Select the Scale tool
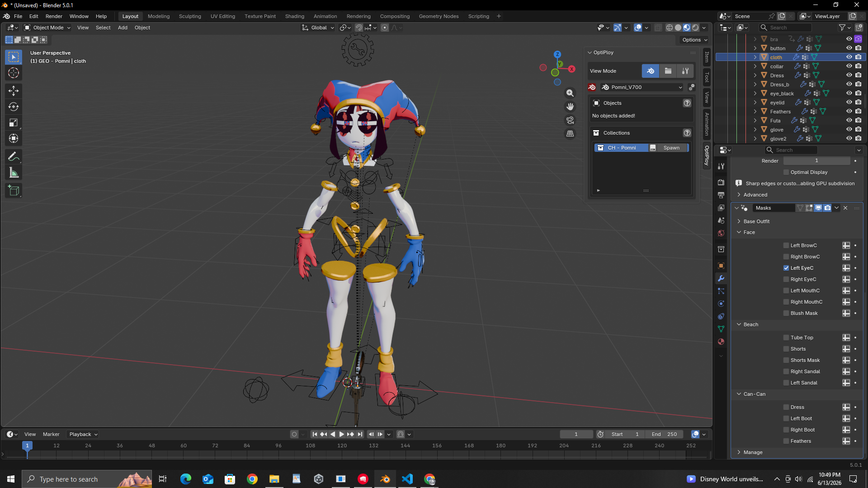 point(14,122)
